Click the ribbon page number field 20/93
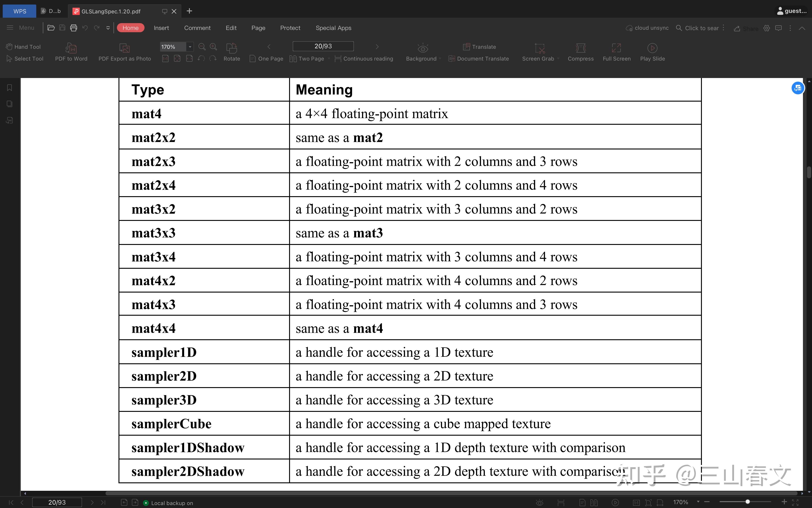Image resolution: width=812 pixels, height=508 pixels. [x=323, y=46]
